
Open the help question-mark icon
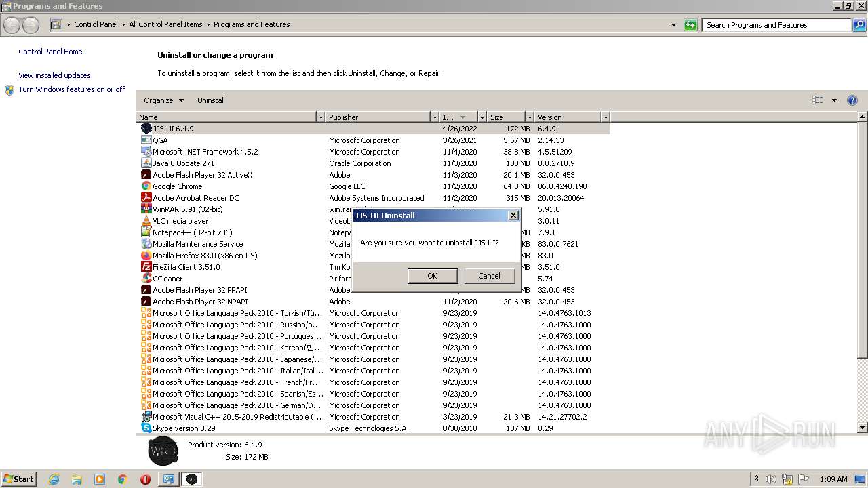pos(852,100)
